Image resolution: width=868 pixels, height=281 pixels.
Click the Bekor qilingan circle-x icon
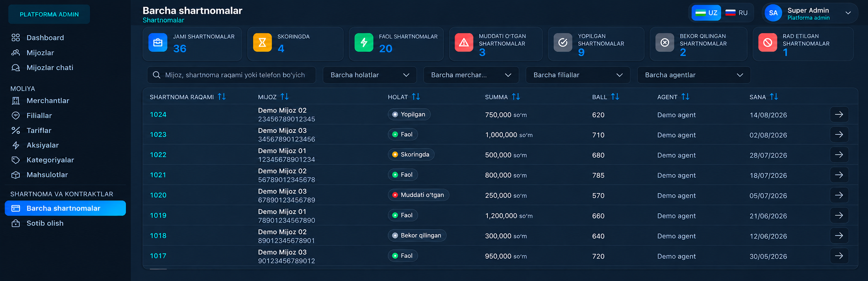(x=665, y=43)
